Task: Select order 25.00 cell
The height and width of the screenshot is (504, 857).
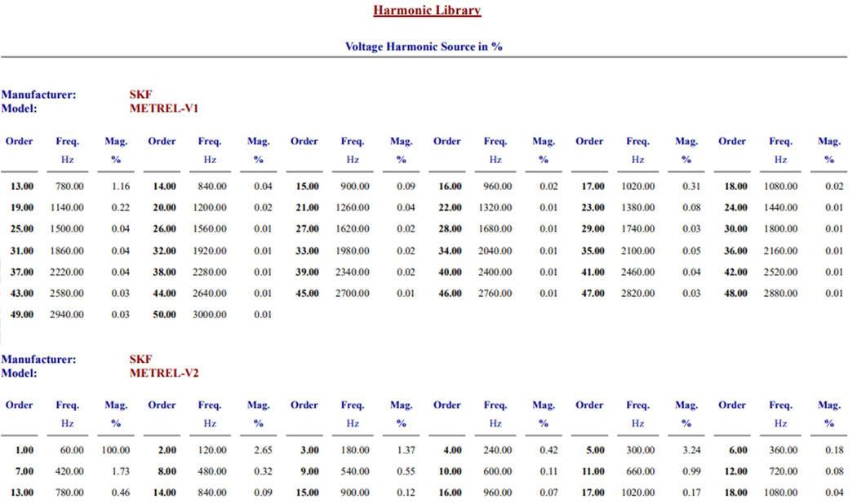Action: (x=22, y=229)
